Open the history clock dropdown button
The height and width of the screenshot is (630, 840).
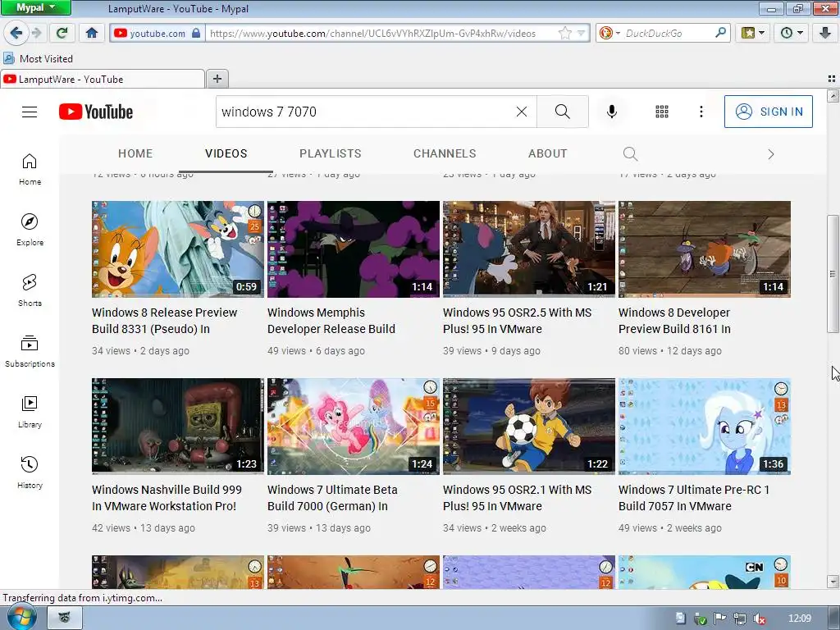tap(792, 33)
